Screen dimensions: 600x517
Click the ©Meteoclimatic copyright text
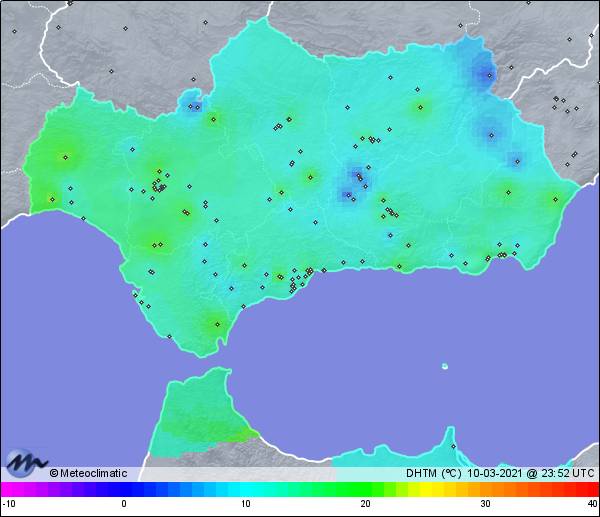(88, 473)
